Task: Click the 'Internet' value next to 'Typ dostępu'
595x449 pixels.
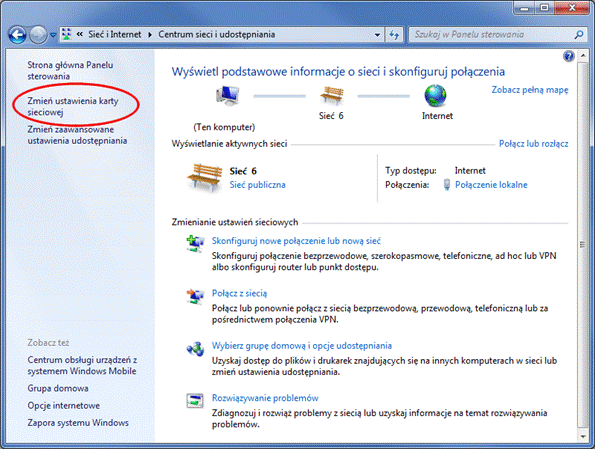Action: [470, 171]
